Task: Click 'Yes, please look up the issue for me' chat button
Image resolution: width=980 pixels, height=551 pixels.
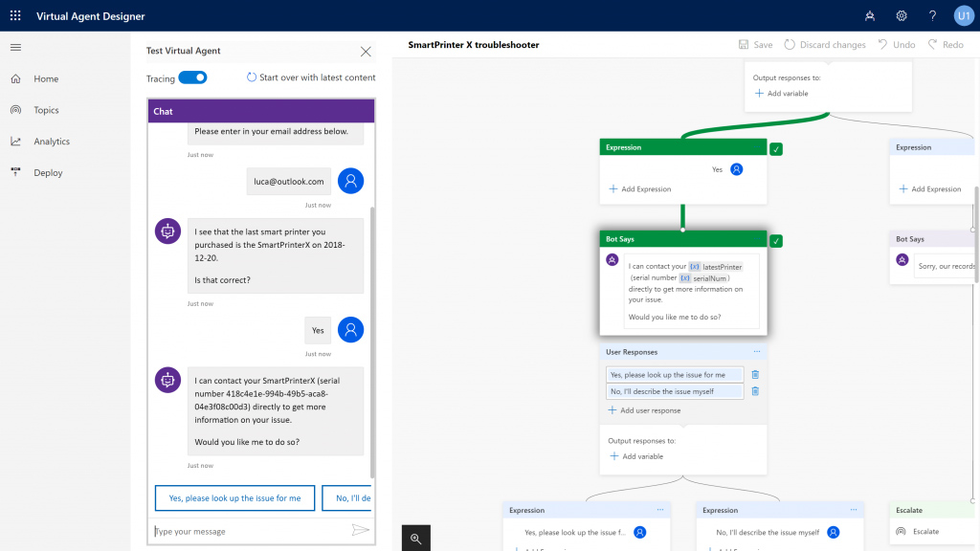Action: click(x=234, y=498)
